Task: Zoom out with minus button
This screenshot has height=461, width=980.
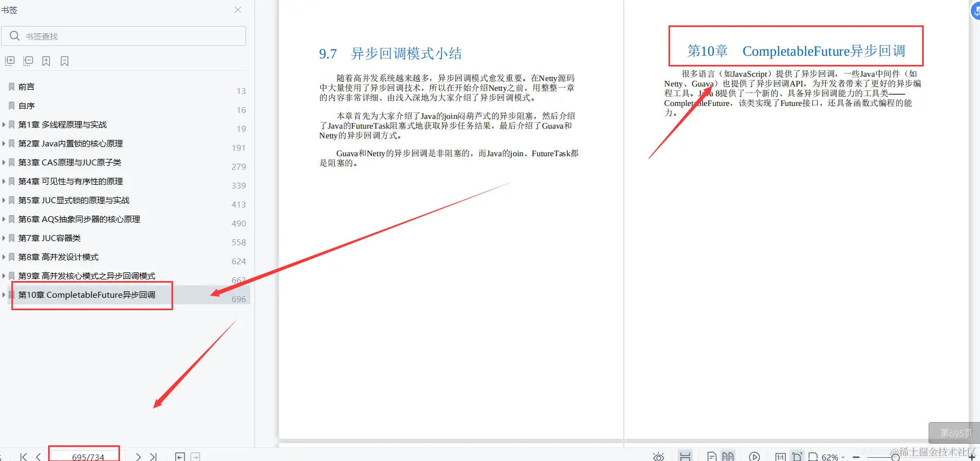Action: (856, 457)
